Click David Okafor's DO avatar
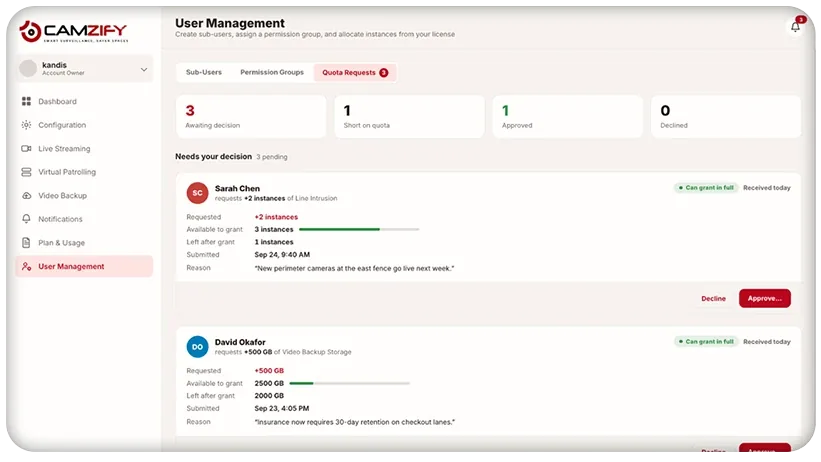This screenshot has width=821, height=462. click(197, 347)
